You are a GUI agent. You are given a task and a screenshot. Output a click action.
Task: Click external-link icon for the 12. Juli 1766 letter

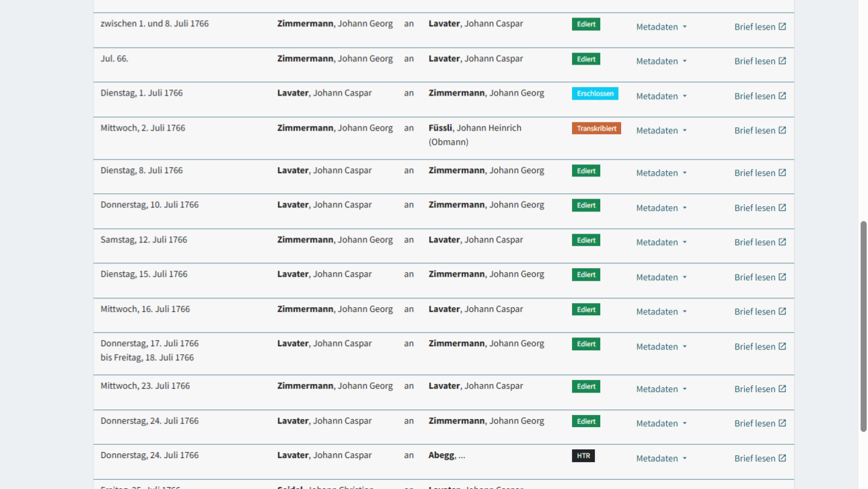[x=782, y=242]
